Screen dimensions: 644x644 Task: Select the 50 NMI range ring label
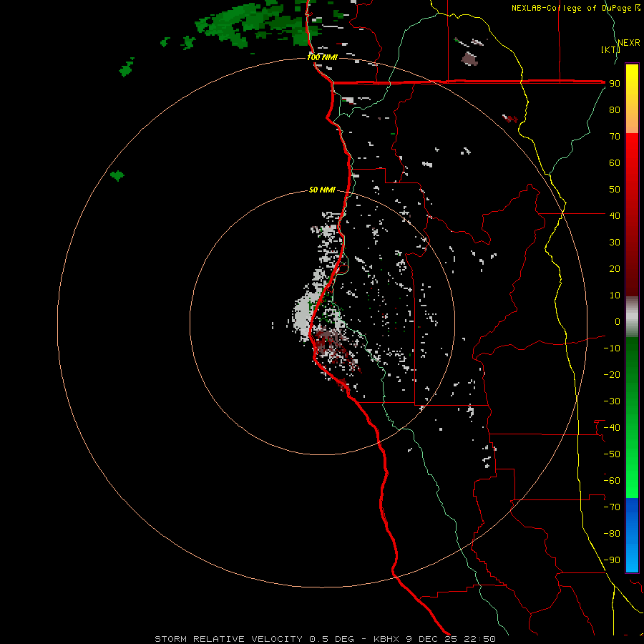point(322,190)
